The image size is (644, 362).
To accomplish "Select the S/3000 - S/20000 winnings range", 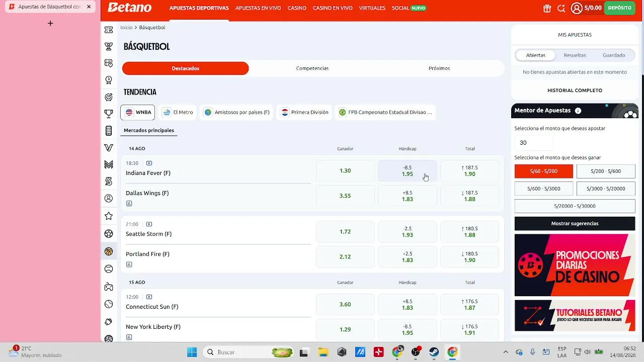I will click(x=606, y=189).
